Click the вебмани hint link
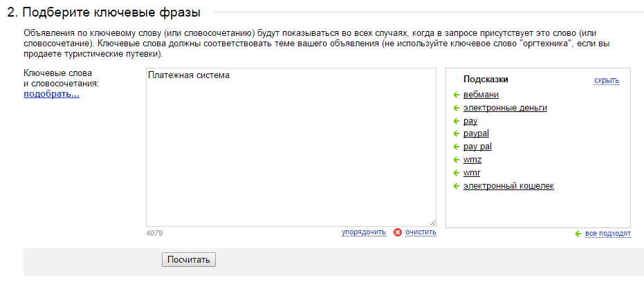The width and height of the screenshot is (644, 289). click(x=481, y=95)
